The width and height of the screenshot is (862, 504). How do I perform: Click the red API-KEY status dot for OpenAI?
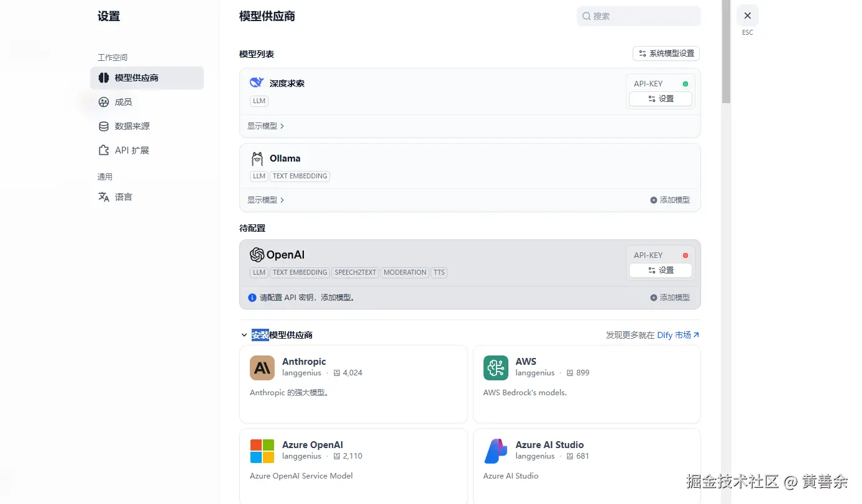(685, 255)
